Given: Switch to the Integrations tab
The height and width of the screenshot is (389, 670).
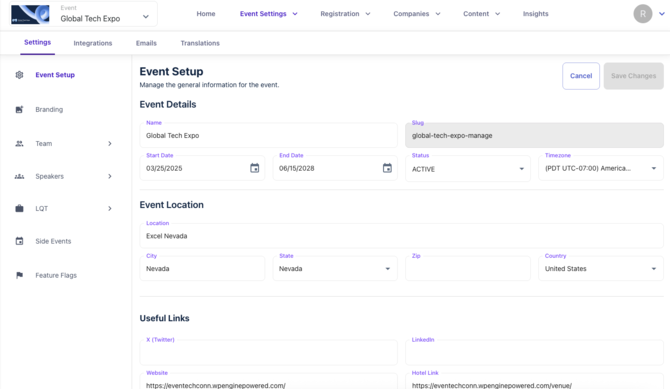Looking at the screenshot, I should click(x=93, y=43).
